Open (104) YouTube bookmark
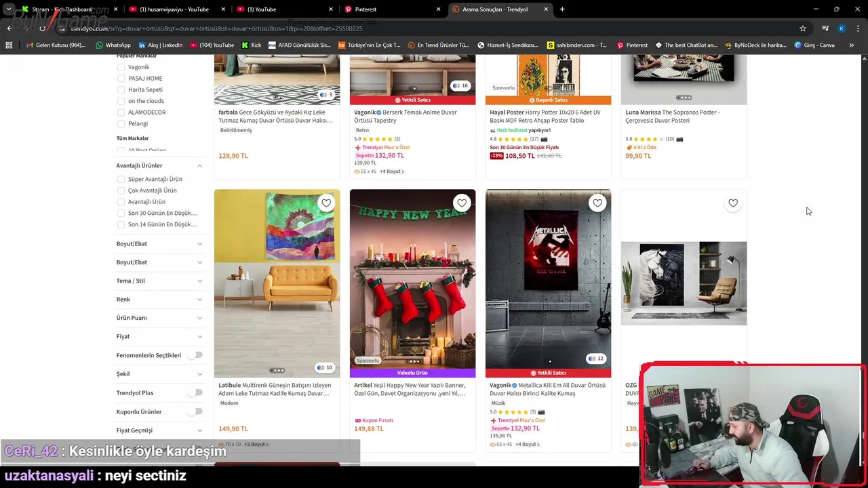This screenshot has height=488, width=868. [x=212, y=45]
